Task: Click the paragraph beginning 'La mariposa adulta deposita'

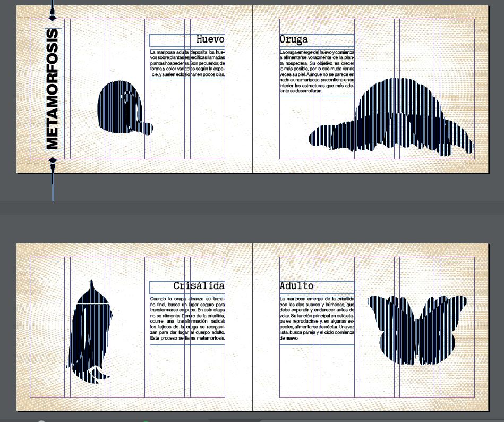Action: pyautogui.click(x=187, y=63)
